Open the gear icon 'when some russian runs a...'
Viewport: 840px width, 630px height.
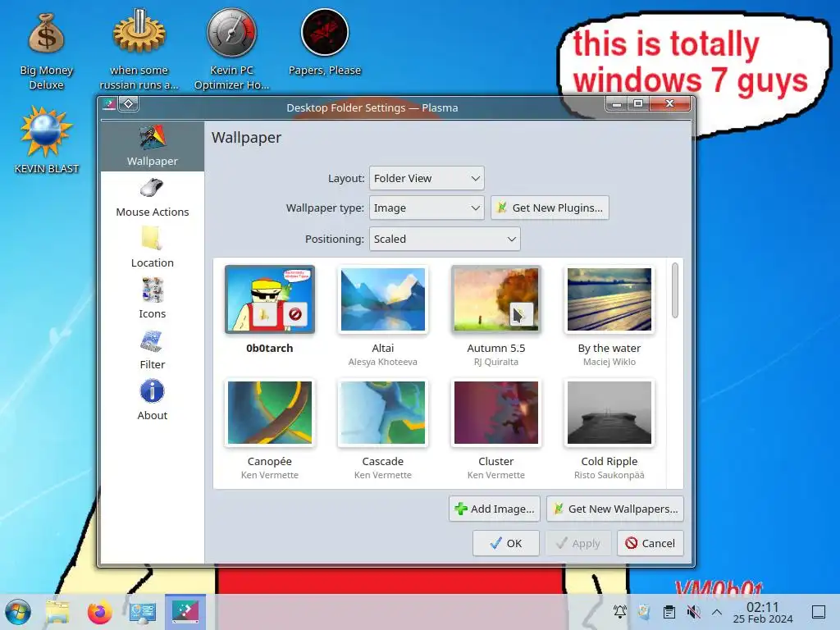(139, 49)
